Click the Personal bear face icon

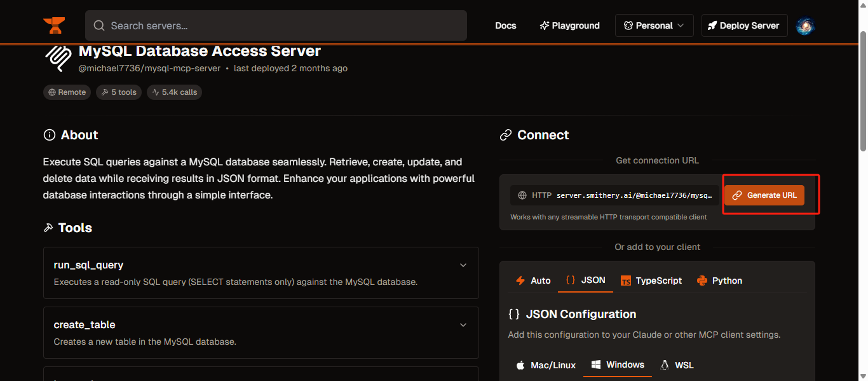(x=628, y=25)
